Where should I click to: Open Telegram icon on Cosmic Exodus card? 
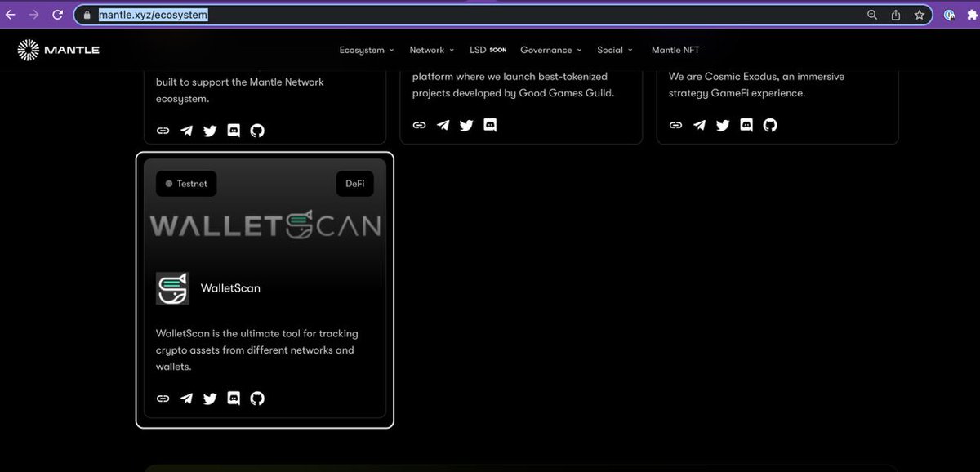click(x=699, y=125)
